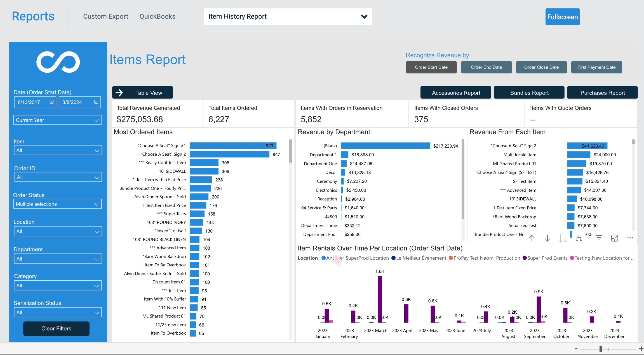Click the Revenue From Each Item scrollbar

[633, 142]
